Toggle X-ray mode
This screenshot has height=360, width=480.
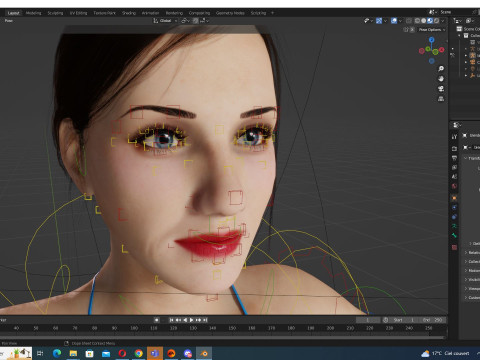409,21
